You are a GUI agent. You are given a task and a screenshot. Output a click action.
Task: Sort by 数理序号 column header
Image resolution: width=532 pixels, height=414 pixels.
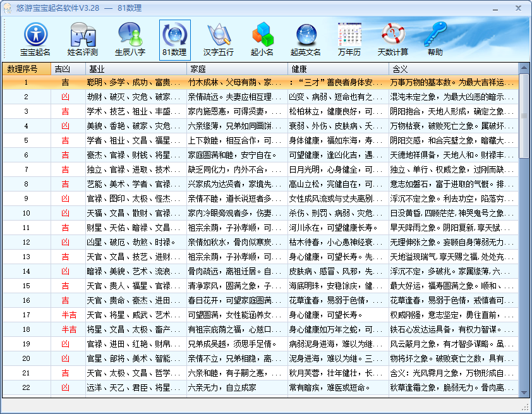point(27,69)
